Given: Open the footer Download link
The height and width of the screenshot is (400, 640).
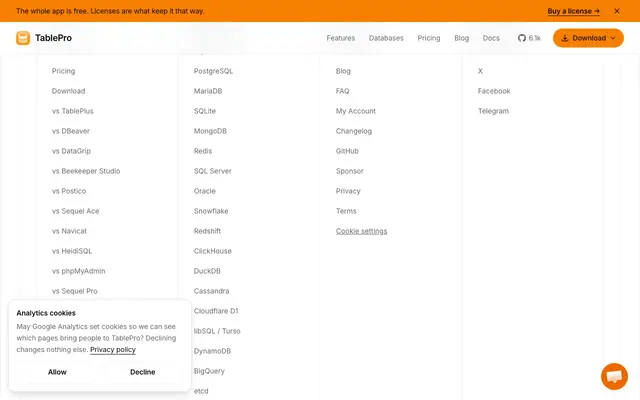Looking at the screenshot, I should 68,91.
